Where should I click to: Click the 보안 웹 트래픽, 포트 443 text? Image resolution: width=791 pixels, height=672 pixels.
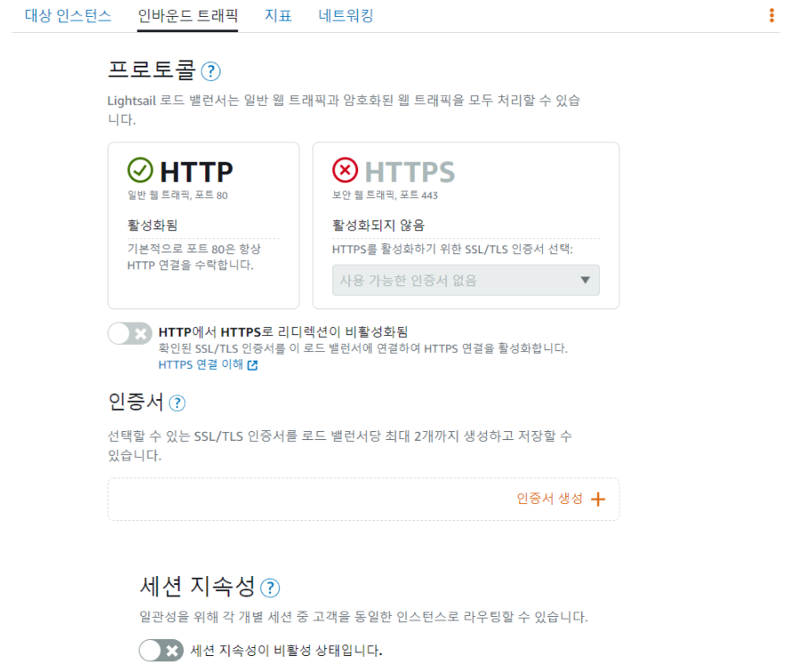pos(385,196)
